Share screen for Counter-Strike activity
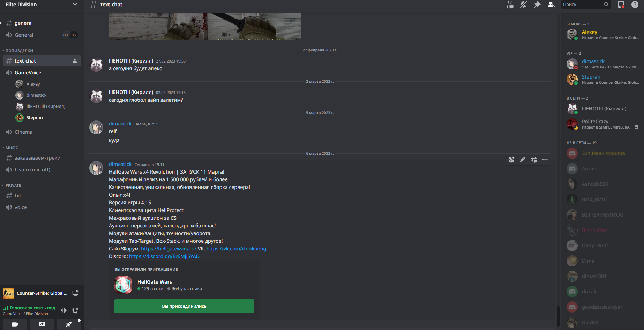Viewport: 644px width, 330px height. click(x=75, y=293)
